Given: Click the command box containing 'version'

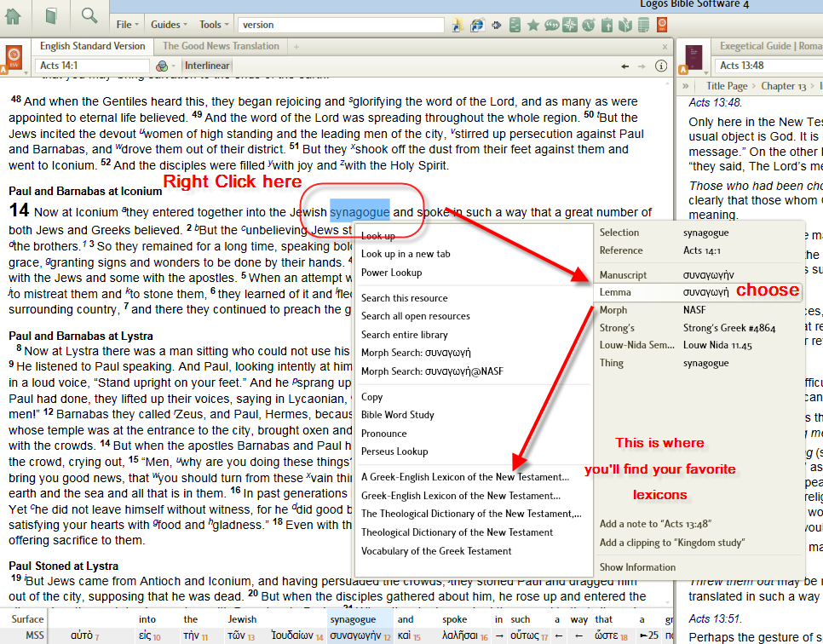Looking at the screenshot, I should [341, 25].
